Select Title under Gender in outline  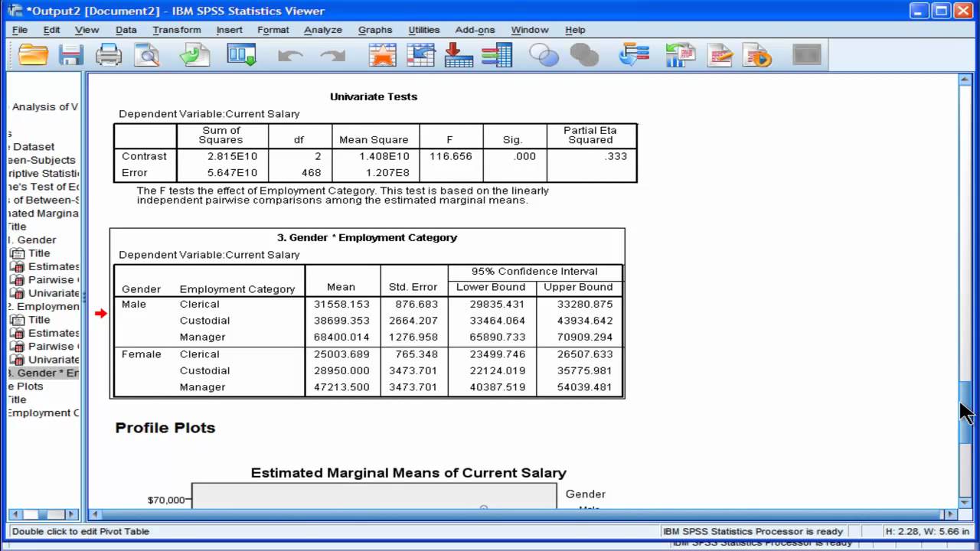[x=39, y=253]
